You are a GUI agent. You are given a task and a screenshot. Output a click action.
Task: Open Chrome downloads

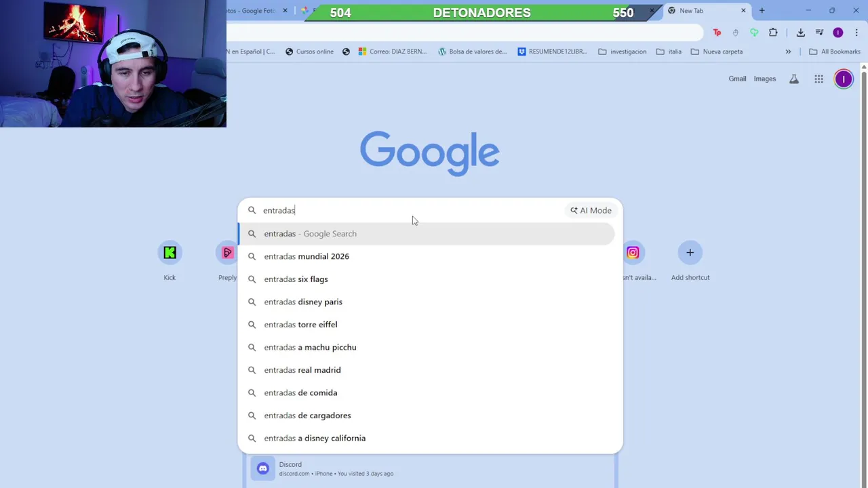pyautogui.click(x=801, y=33)
